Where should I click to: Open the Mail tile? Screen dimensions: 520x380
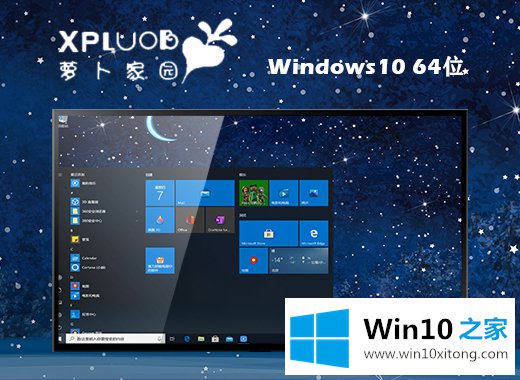pyautogui.click(x=205, y=193)
